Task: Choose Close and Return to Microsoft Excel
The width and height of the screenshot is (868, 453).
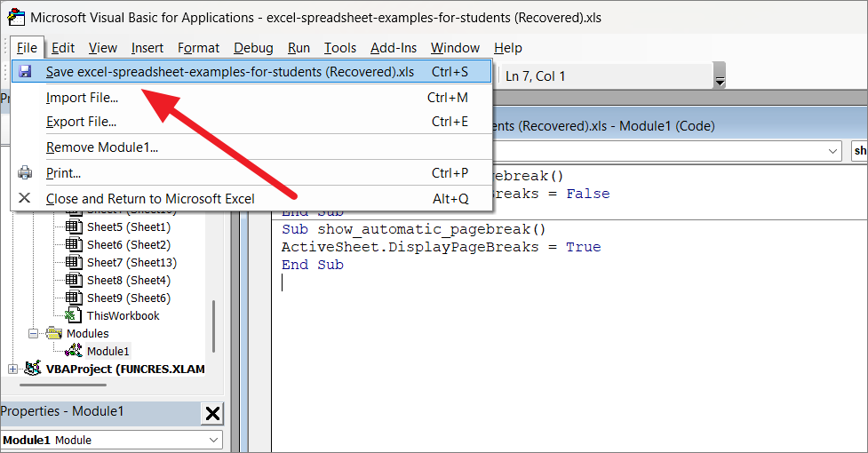Action: coord(251,199)
